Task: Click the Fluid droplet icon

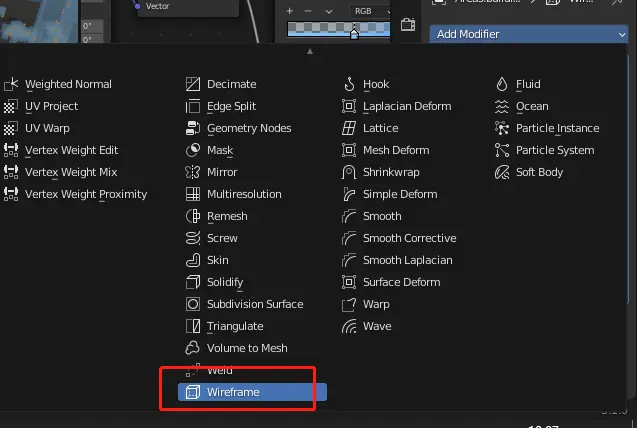Action: (x=502, y=84)
